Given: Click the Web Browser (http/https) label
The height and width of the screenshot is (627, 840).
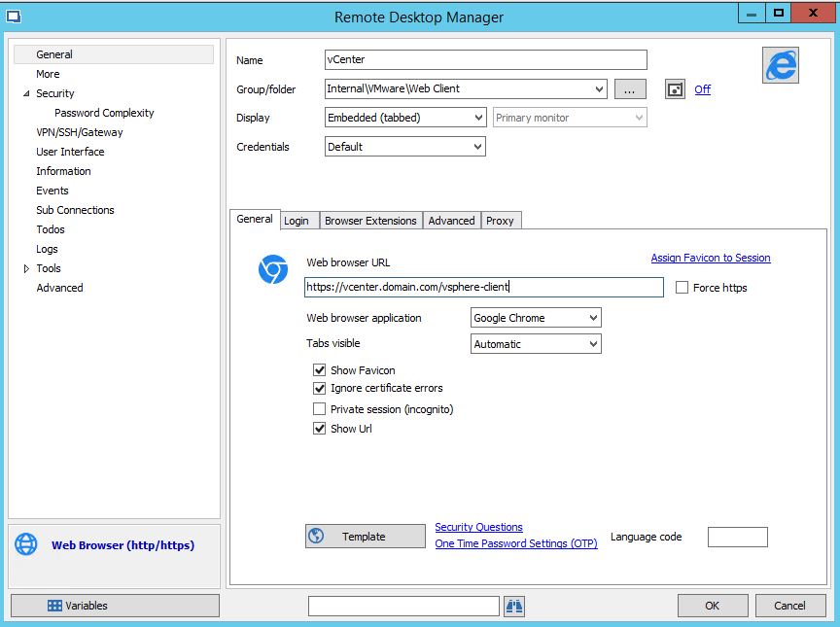Looking at the screenshot, I should point(123,545).
